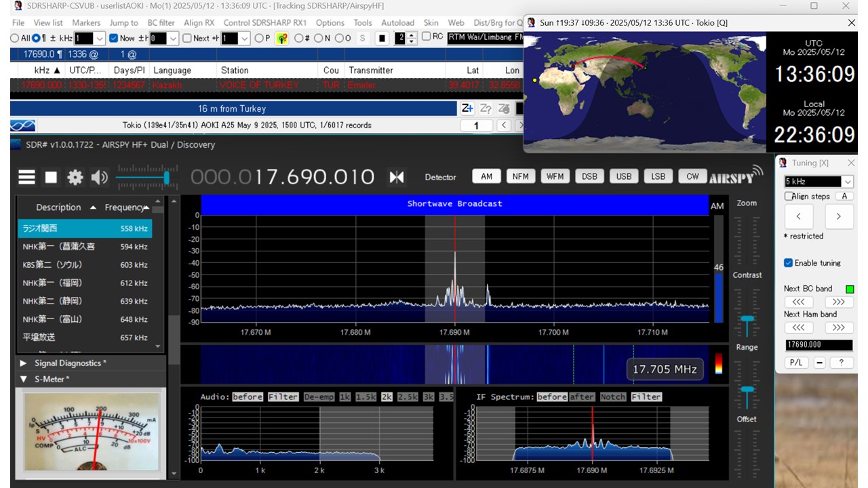
Task: Go to previous record with left arrow
Action: [x=503, y=125]
